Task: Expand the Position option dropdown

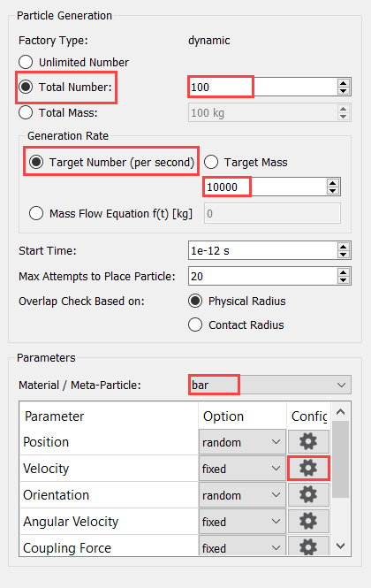Action: click(242, 442)
